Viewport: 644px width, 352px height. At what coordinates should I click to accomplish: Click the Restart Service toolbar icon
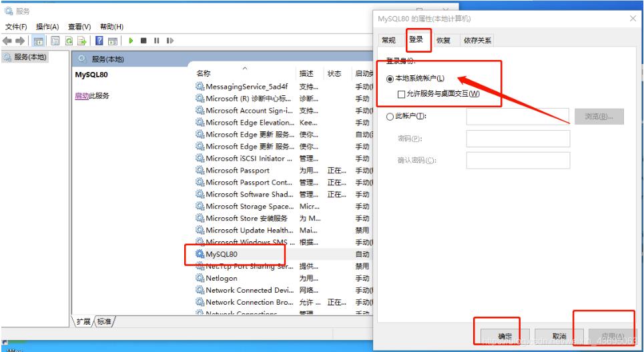[x=170, y=41]
